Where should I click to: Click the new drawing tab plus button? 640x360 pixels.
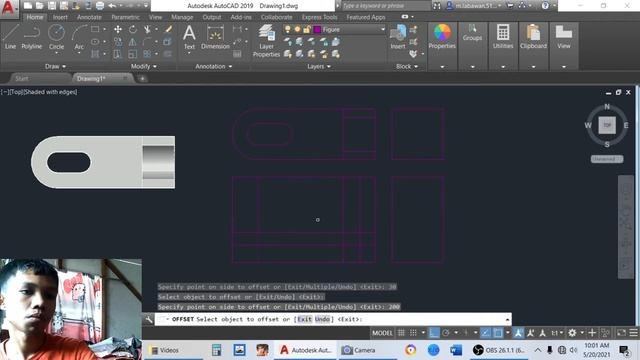point(142,78)
